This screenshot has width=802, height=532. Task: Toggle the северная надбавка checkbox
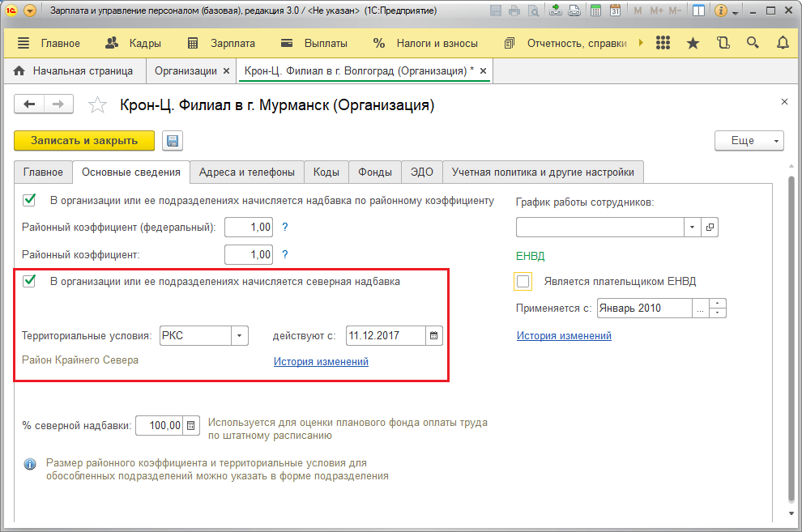29,281
